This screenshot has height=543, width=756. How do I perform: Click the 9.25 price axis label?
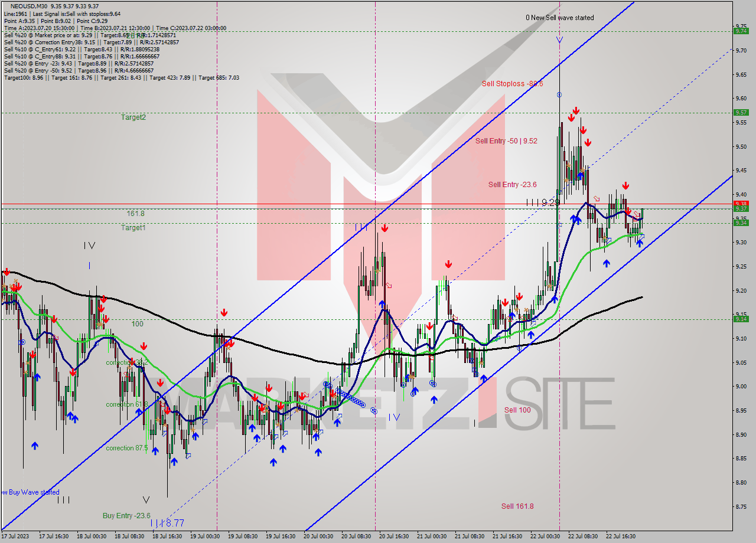click(x=742, y=267)
